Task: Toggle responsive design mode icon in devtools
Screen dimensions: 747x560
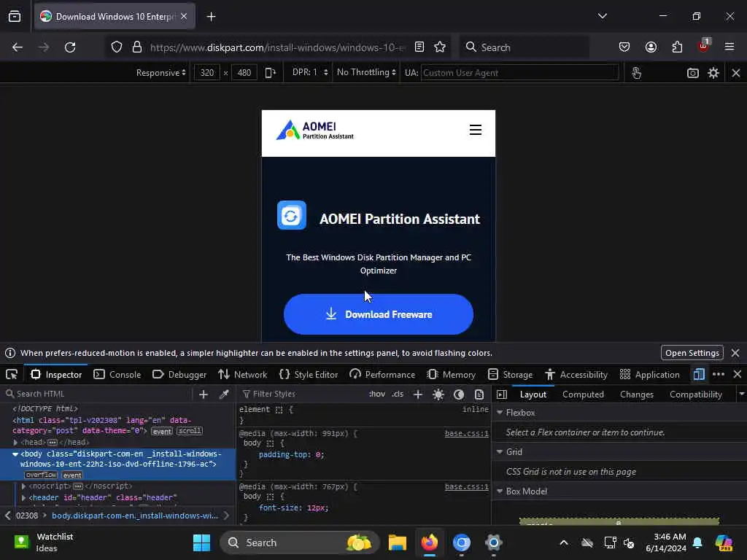Action: [x=699, y=375]
